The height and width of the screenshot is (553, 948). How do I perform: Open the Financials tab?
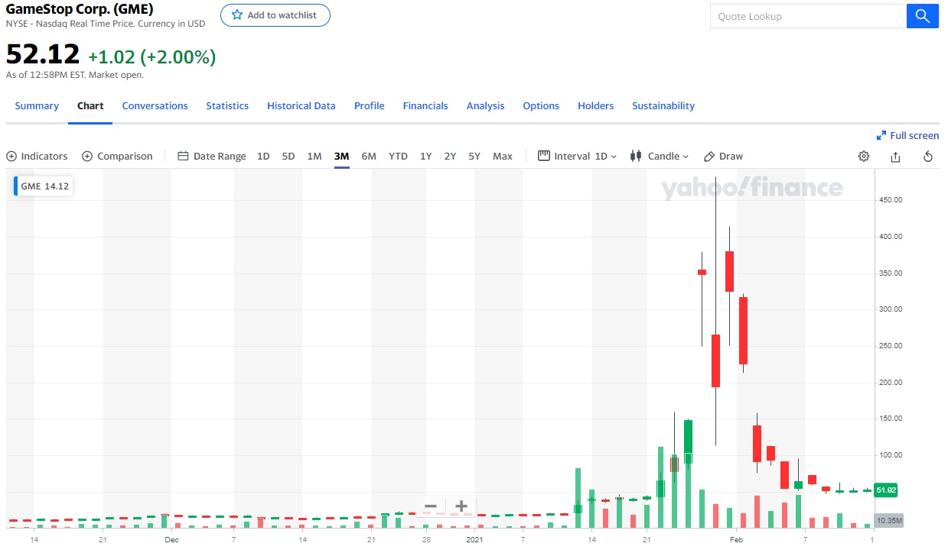(425, 106)
